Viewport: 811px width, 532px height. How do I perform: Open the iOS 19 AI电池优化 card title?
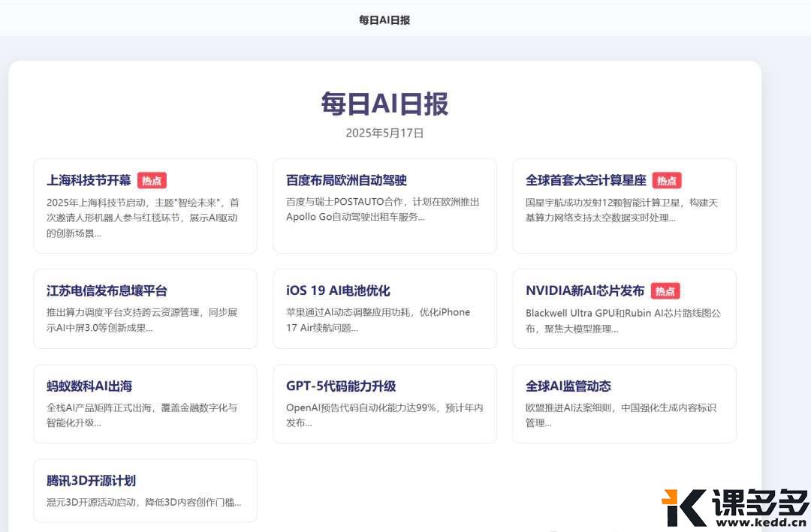(x=338, y=290)
